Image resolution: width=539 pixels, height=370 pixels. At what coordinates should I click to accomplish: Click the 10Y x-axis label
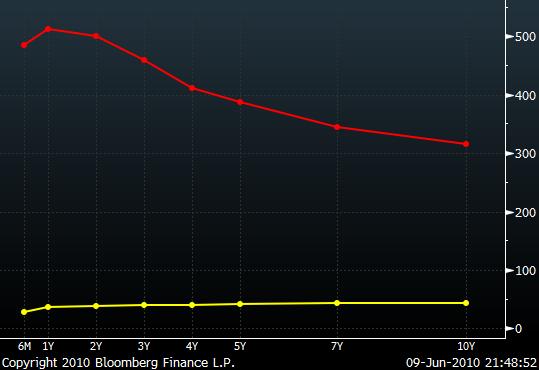point(466,346)
